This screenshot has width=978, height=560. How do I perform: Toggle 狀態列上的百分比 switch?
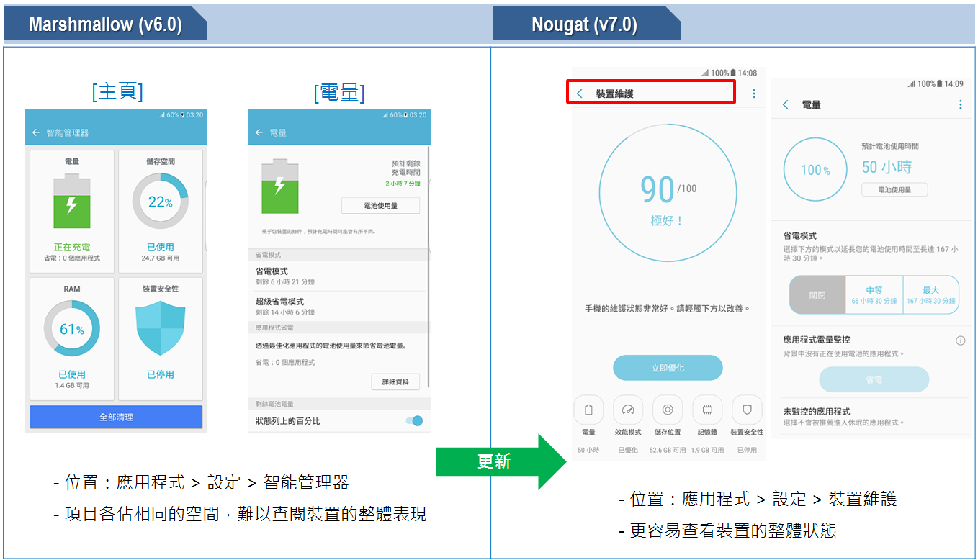(x=414, y=421)
